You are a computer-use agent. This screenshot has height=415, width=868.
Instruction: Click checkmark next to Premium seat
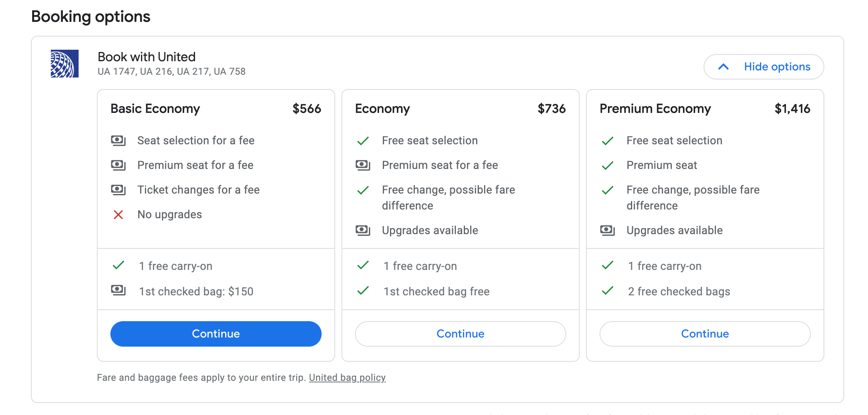point(608,165)
